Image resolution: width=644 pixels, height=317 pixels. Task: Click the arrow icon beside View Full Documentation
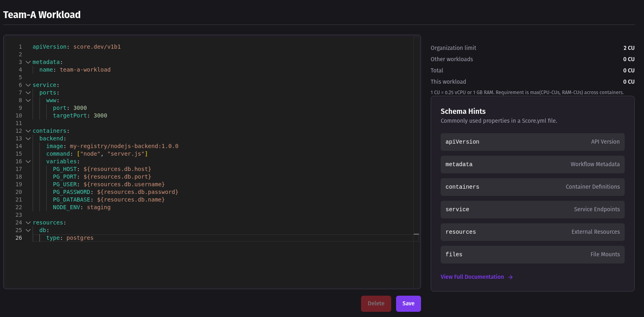pos(510,277)
